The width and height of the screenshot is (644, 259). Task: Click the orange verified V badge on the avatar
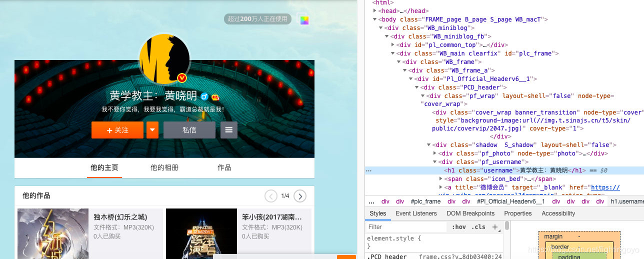(182, 78)
